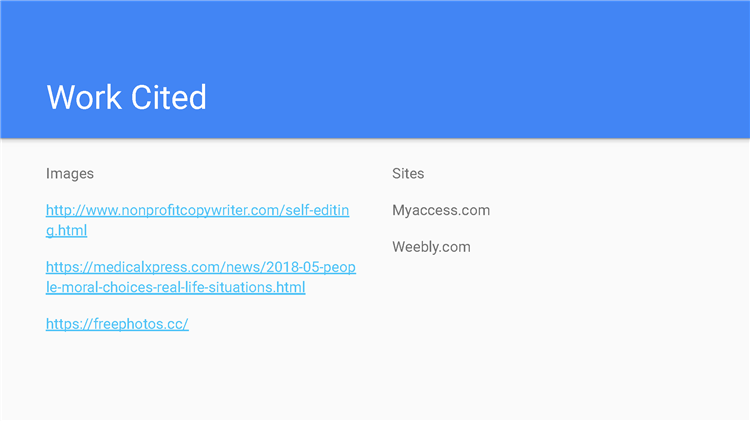Click the blue header banner beside the title
The height and width of the screenshot is (421, 750).
[478, 69]
